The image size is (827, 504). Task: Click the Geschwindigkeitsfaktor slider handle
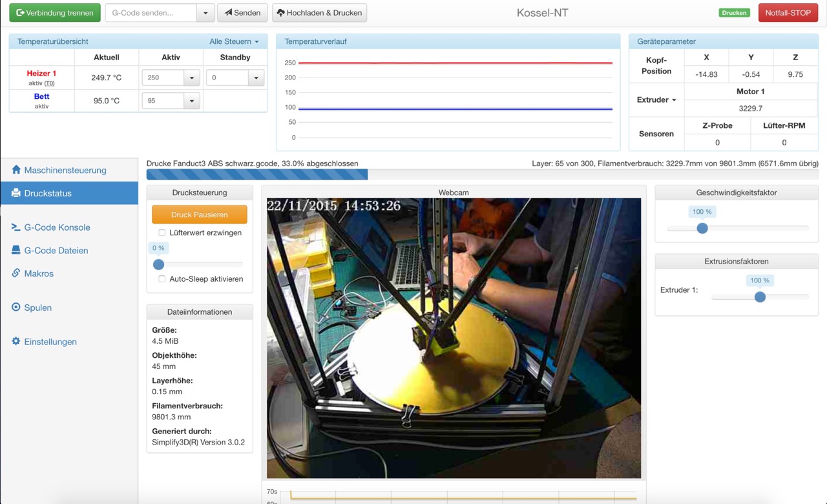click(x=702, y=228)
